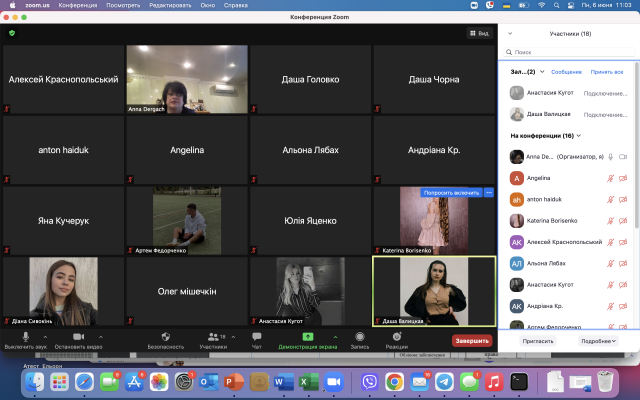Viewport: 640px width, 400px height.
Task: Open PowerPoint from the dock
Action: (x=233, y=382)
